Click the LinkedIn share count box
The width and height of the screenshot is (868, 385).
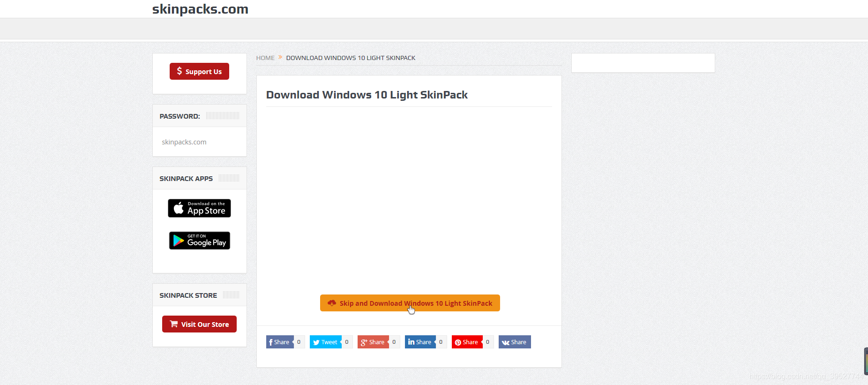tap(441, 342)
